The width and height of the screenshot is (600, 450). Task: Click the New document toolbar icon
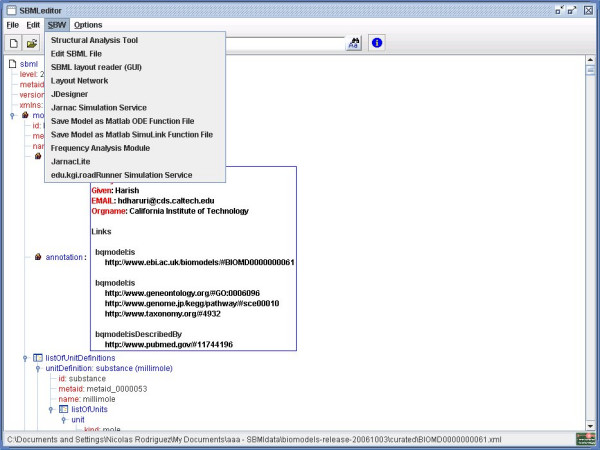(x=14, y=43)
